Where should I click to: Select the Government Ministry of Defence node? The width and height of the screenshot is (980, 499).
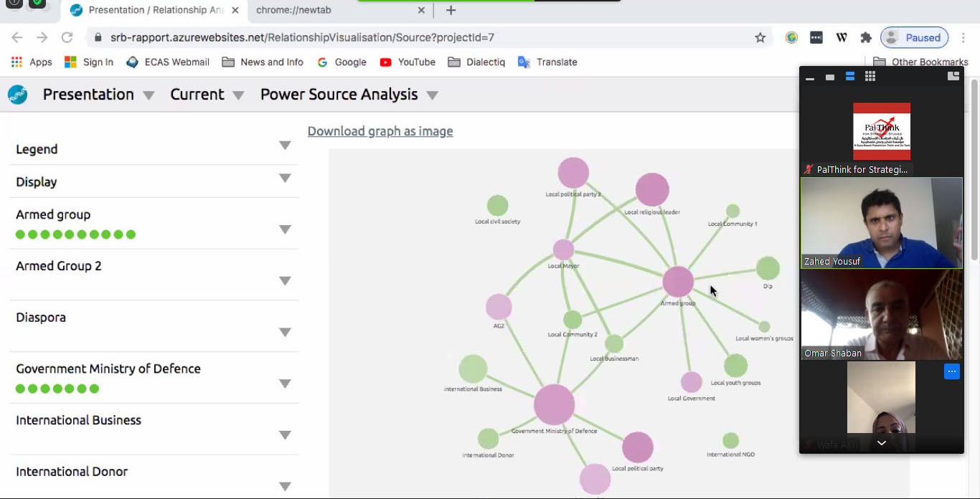pyautogui.click(x=554, y=404)
